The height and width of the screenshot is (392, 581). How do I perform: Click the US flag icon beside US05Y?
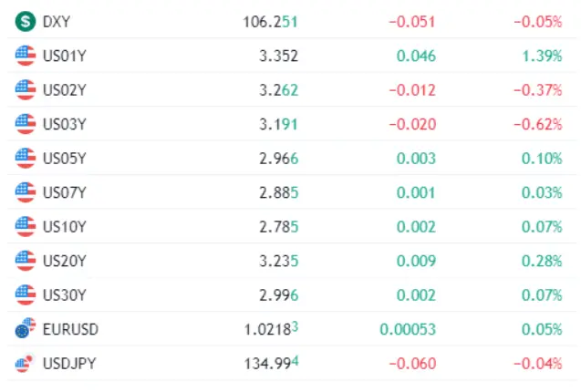(26, 159)
